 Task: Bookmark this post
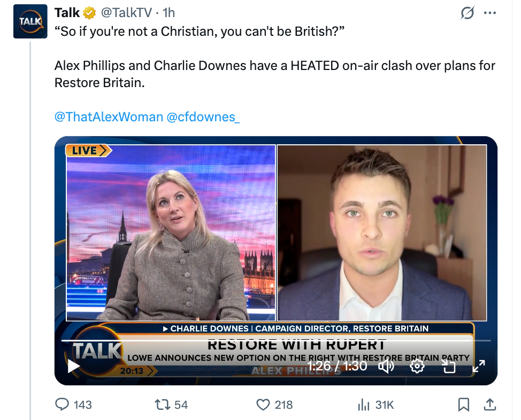pyautogui.click(x=464, y=405)
